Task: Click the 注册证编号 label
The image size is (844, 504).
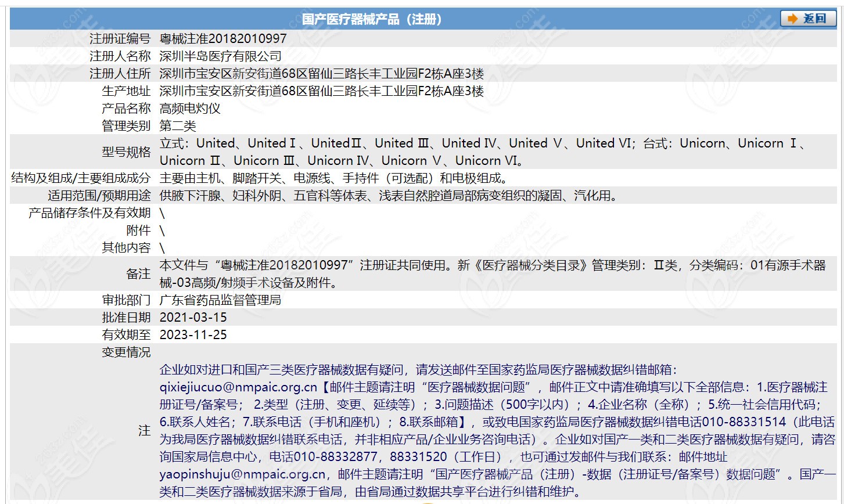Action: click(120, 38)
